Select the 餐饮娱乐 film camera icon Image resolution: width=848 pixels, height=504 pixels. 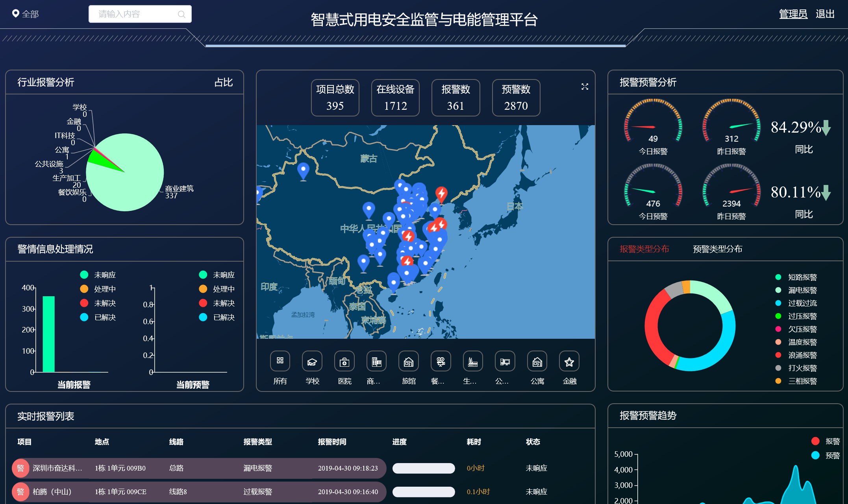click(x=441, y=361)
